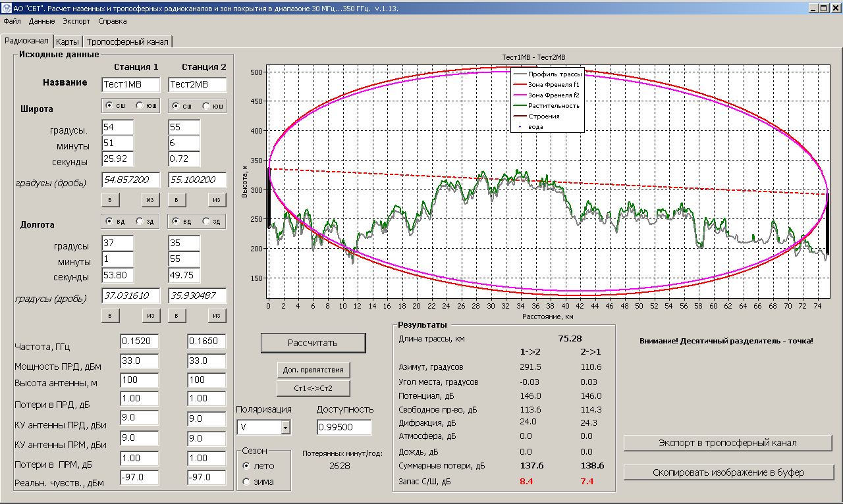Click Station 2 name field Тест2МВ

[198, 85]
